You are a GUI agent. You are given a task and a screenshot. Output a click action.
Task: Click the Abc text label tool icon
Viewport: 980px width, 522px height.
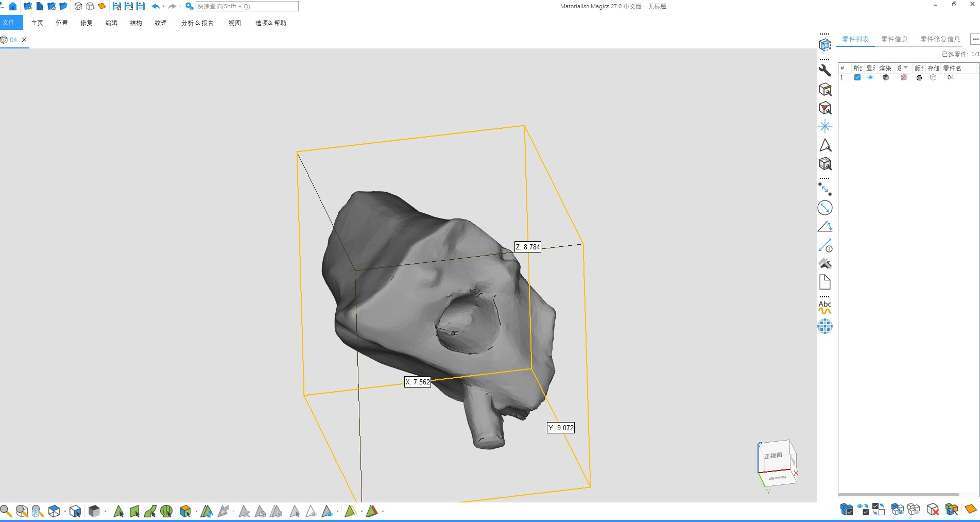click(825, 307)
